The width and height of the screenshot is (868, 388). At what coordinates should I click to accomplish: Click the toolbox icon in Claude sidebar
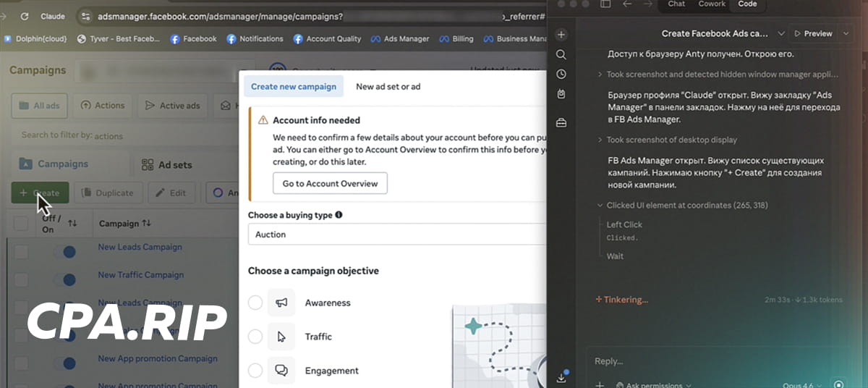561,123
